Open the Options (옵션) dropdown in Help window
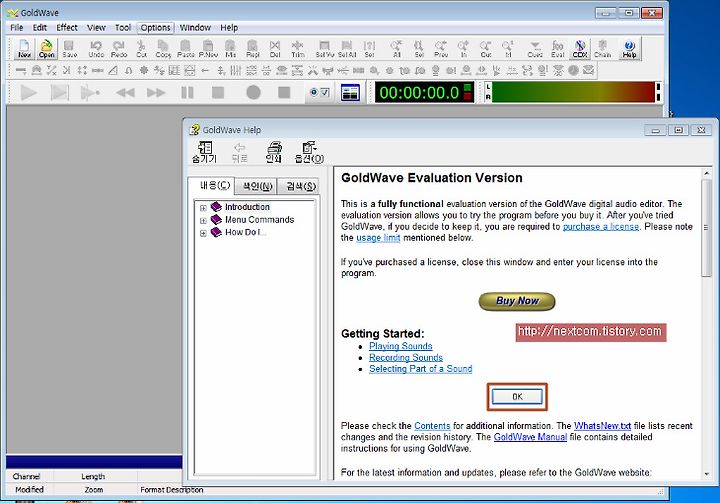The width and height of the screenshot is (720, 503). 309,152
